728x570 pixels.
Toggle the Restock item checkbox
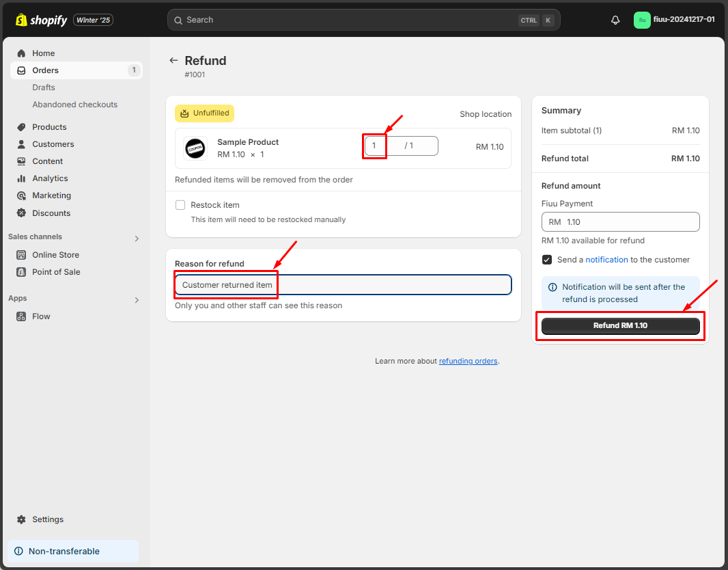coord(180,205)
